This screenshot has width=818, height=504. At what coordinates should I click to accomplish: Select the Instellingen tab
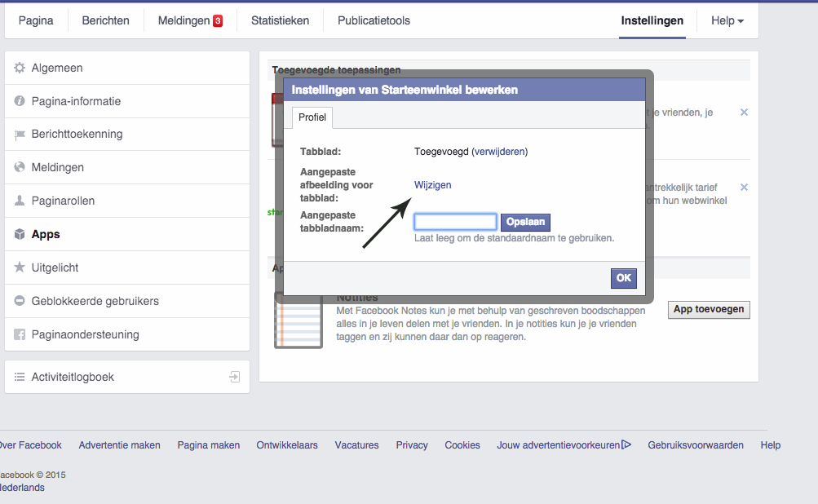[652, 21]
